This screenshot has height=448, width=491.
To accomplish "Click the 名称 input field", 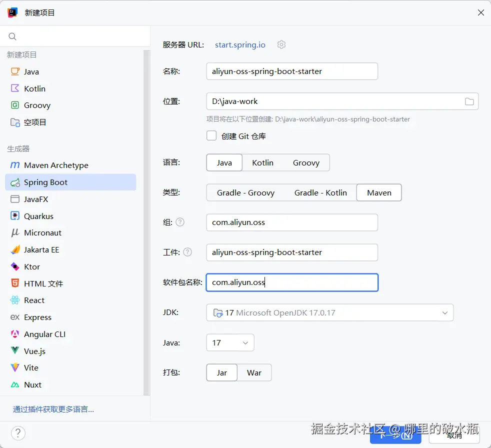I will [292, 71].
